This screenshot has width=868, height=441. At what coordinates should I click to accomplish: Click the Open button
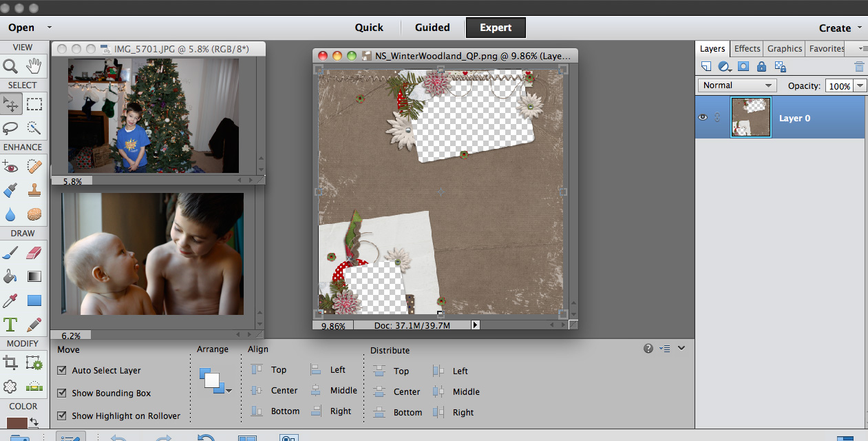point(21,28)
